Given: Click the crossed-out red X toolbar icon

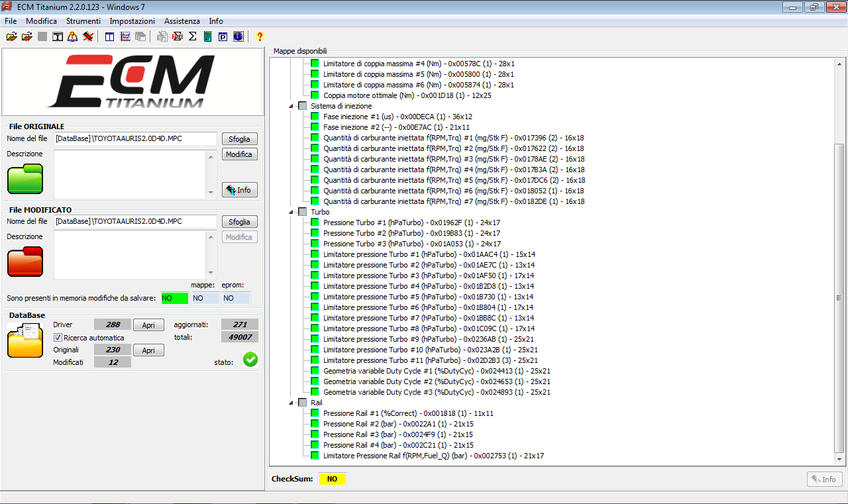Looking at the screenshot, I should click(88, 36).
